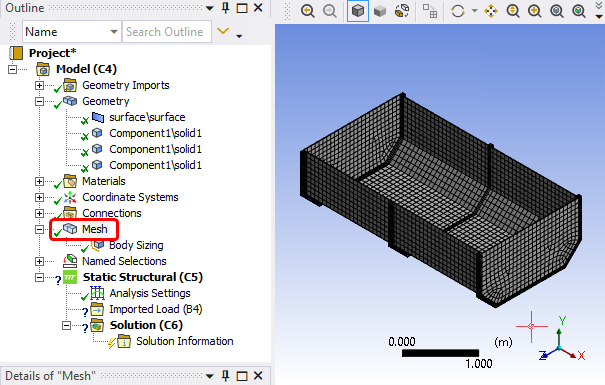Image resolution: width=605 pixels, height=385 pixels.
Task: Click the Box Zoom magnifier icon
Action: click(x=557, y=11)
